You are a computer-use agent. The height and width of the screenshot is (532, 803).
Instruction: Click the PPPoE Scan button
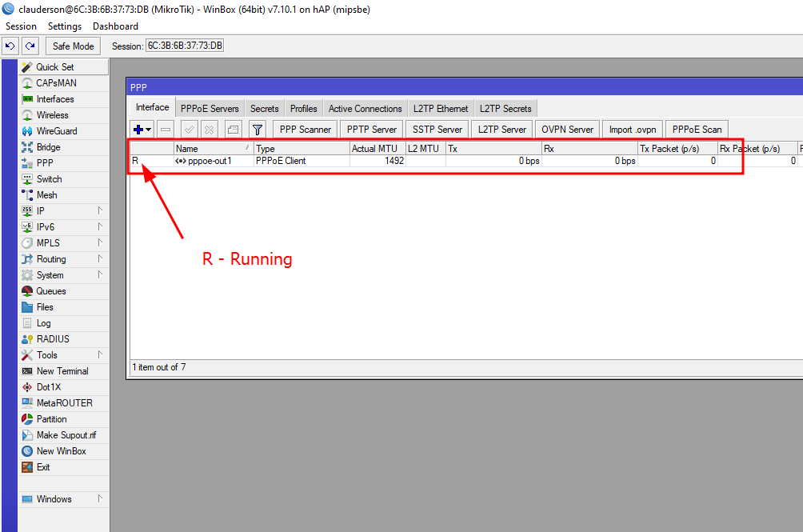pos(697,129)
